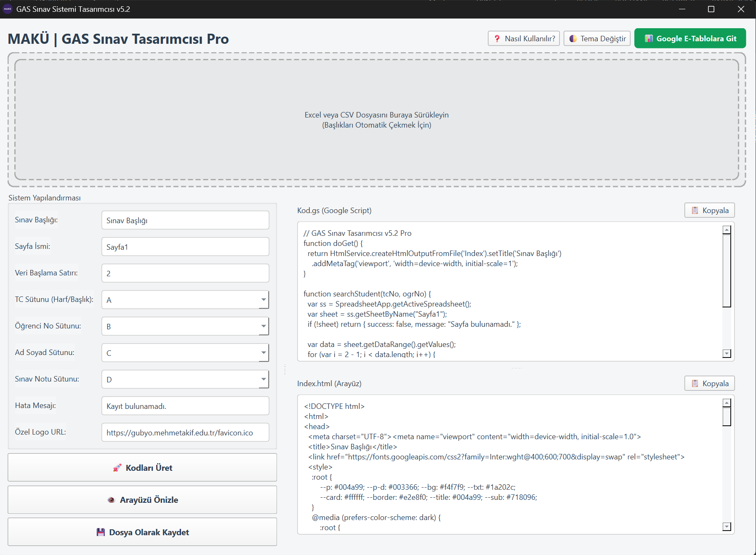Viewport: 756px width, 555px height.
Task: Click the Sınav Başlığı input field
Action: pos(185,220)
